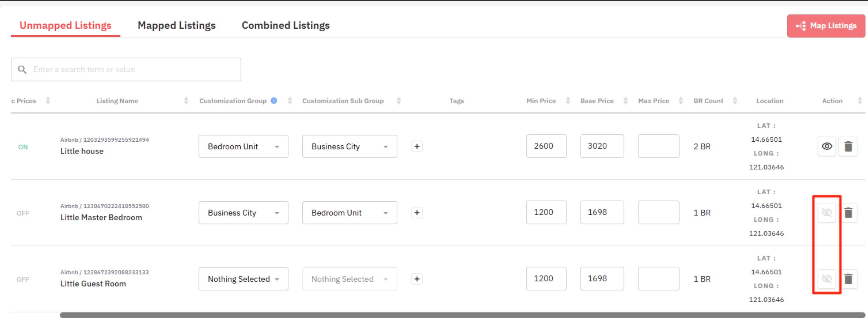Click Airbnb ID 1238672392088233133
Screen dimensions: 868x318
[116, 272]
